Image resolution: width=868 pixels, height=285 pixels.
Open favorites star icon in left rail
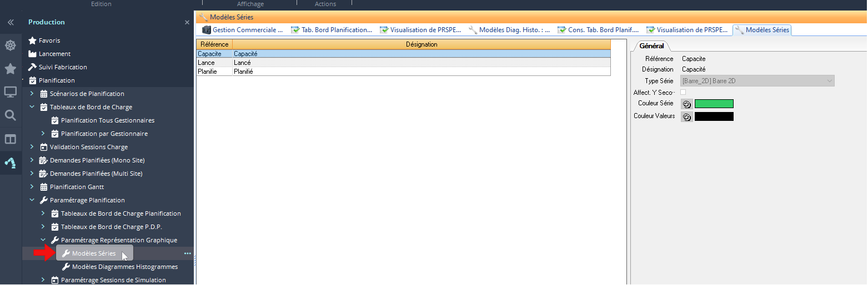click(x=10, y=69)
